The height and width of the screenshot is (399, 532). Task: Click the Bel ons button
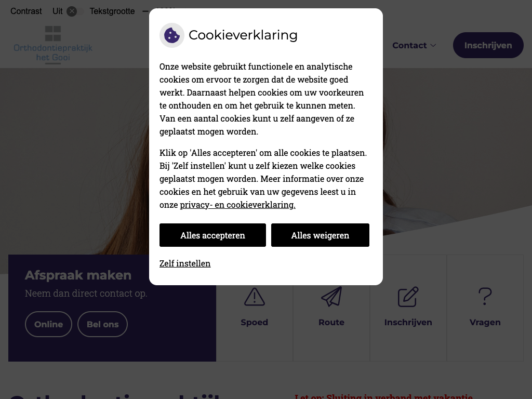[102, 324]
